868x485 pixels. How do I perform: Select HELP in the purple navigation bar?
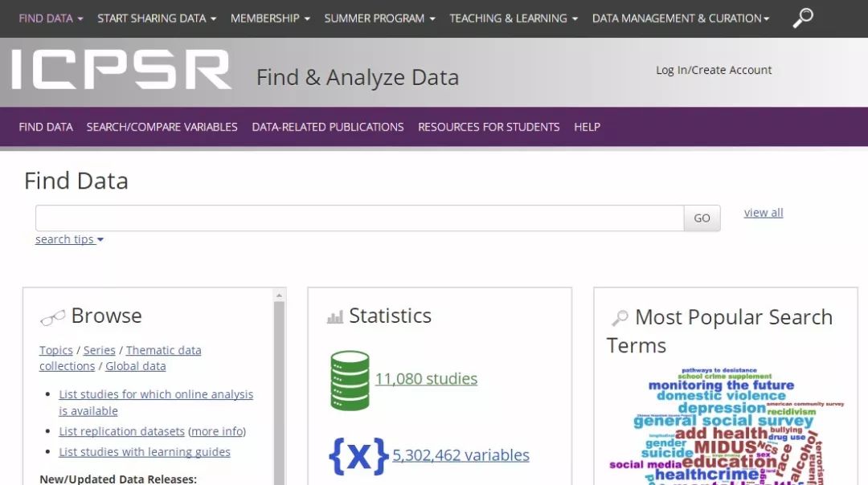point(588,127)
